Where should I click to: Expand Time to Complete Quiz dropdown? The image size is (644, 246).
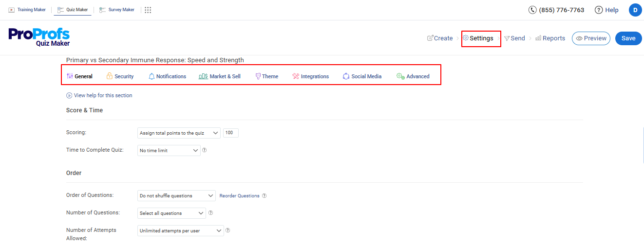click(x=169, y=150)
